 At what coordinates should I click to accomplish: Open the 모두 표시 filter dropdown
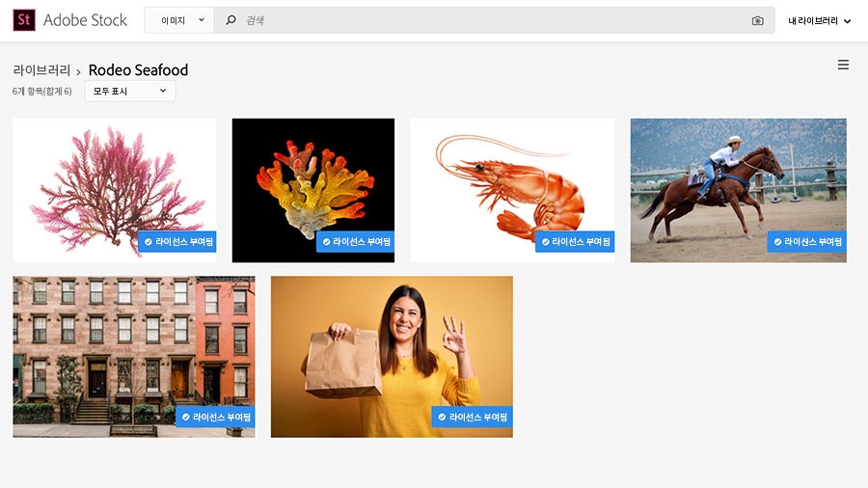point(130,92)
